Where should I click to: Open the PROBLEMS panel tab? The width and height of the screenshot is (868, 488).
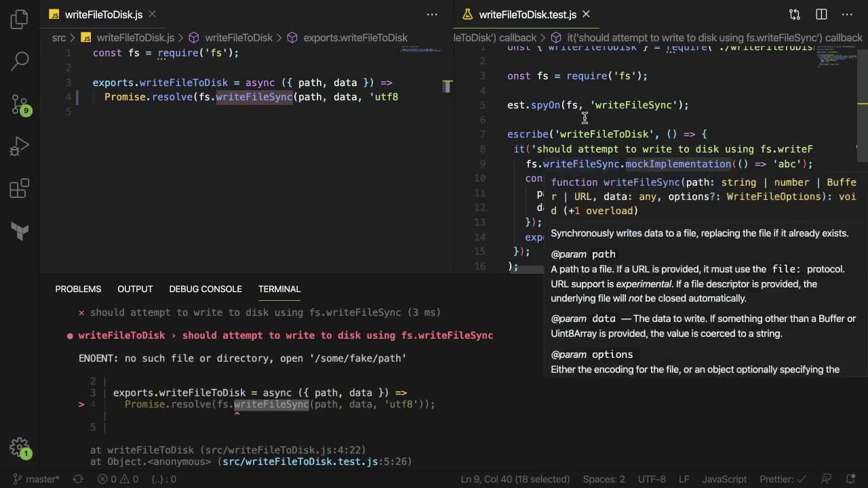(78, 289)
